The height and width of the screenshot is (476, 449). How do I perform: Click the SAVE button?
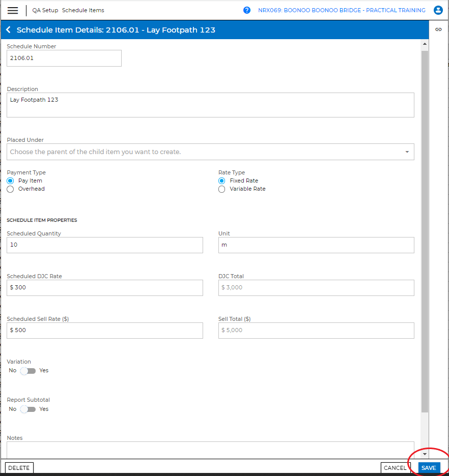(x=428, y=468)
